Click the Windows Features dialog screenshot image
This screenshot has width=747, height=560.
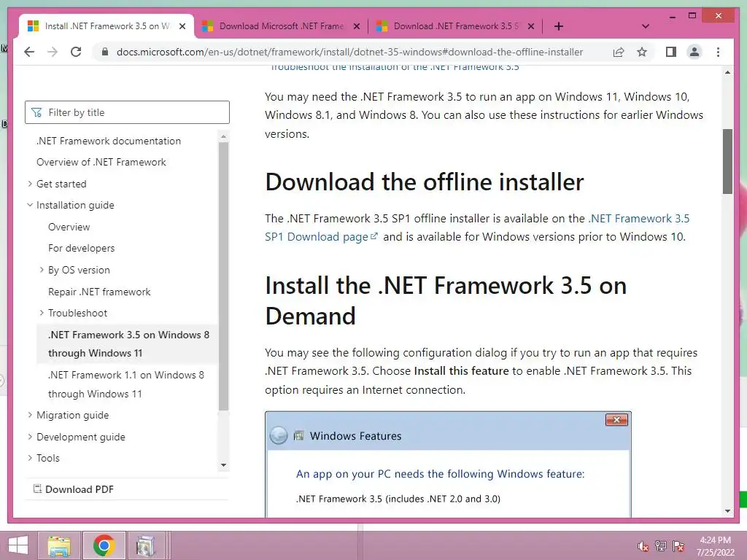[449, 464]
